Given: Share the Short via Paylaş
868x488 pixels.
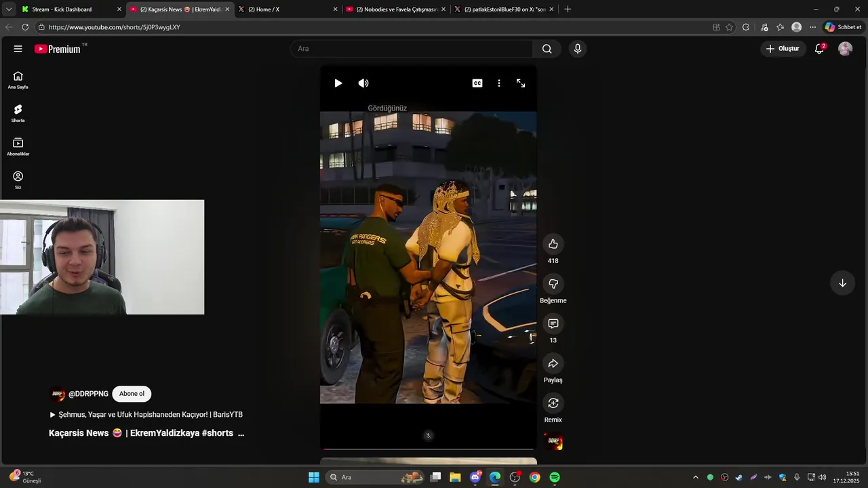Looking at the screenshot, I should (553, 363).
